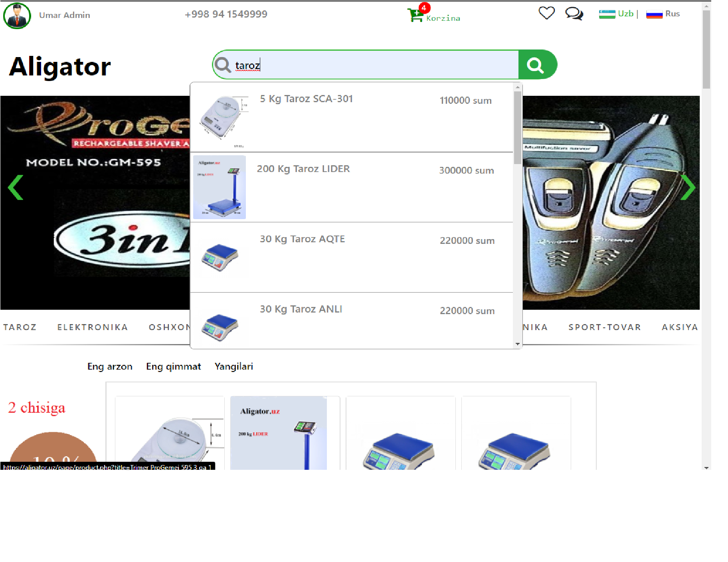The width and height of the screenshot is (728, 562).
Task: Open the TAROZ category menu
Action: tap(20, 327)
